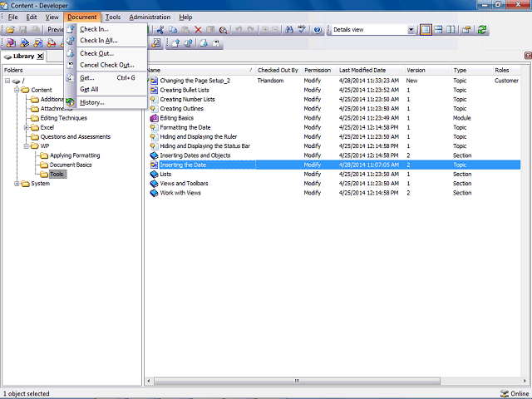Open the Help menu
The width and height of the screenshot is (532, 399).
[x=185, y=17]
